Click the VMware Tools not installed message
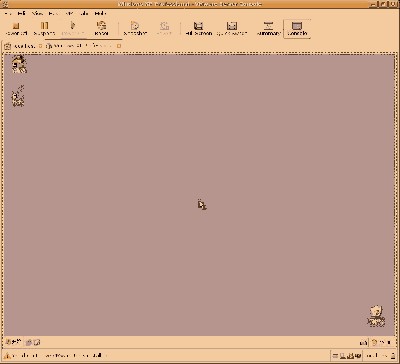This screenshot has width=400, height=364. pos(60,356)
